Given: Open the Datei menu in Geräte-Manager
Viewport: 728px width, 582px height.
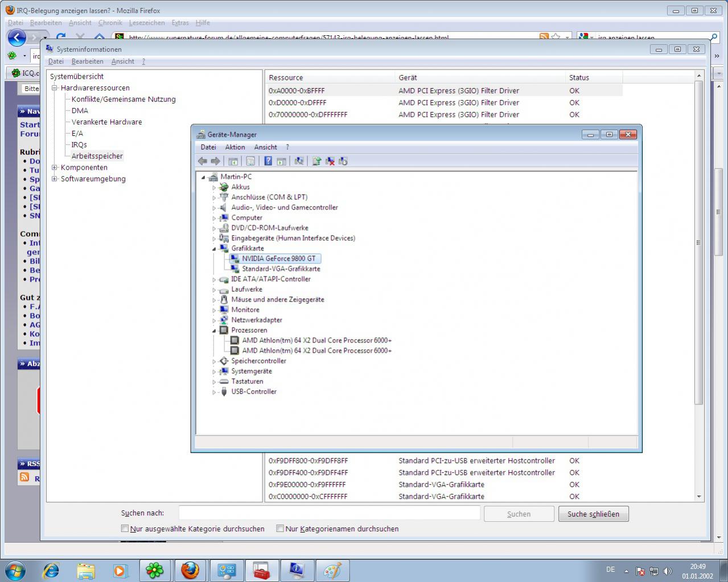Looking at the screenshot, I should coord(208,147).
